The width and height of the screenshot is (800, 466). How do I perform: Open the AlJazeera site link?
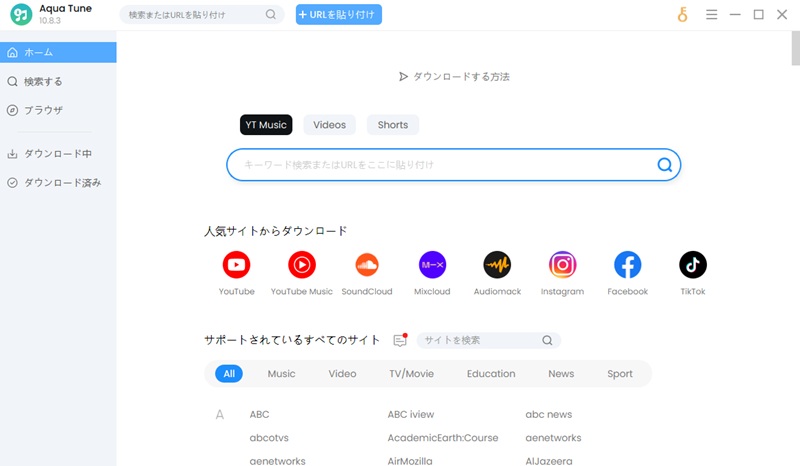[x=549, y=460]
